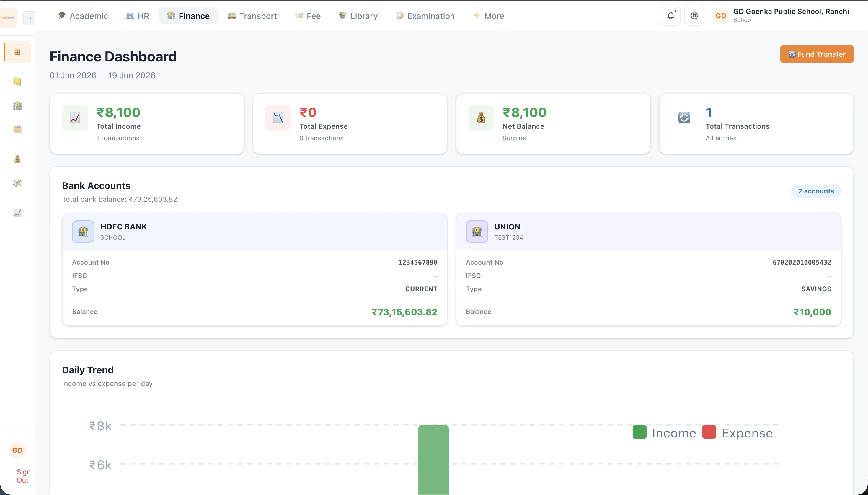The width and height of the screenshot is (868, 495).
Task: Toggle the Expense legend red swatch
Action: (x=709, y=432)
